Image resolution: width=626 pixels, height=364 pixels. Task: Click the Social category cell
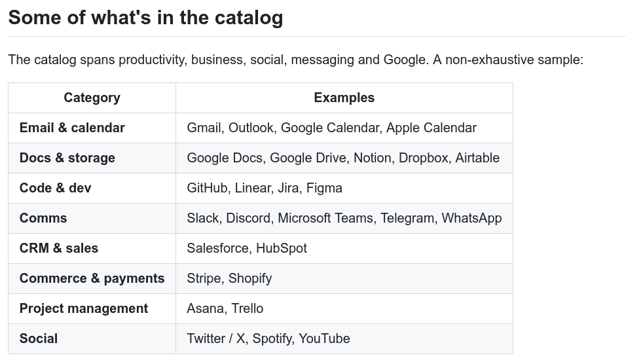[92, 339]
